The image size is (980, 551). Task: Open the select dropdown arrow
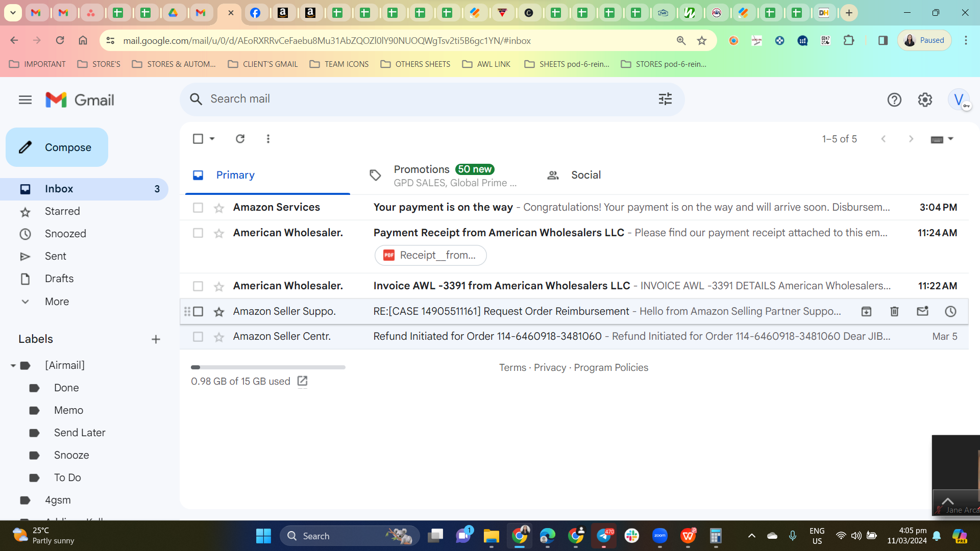click(212, 139)
